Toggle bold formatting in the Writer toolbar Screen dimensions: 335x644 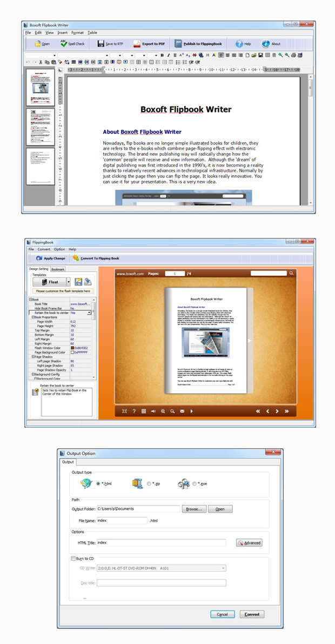coord(162,55)
